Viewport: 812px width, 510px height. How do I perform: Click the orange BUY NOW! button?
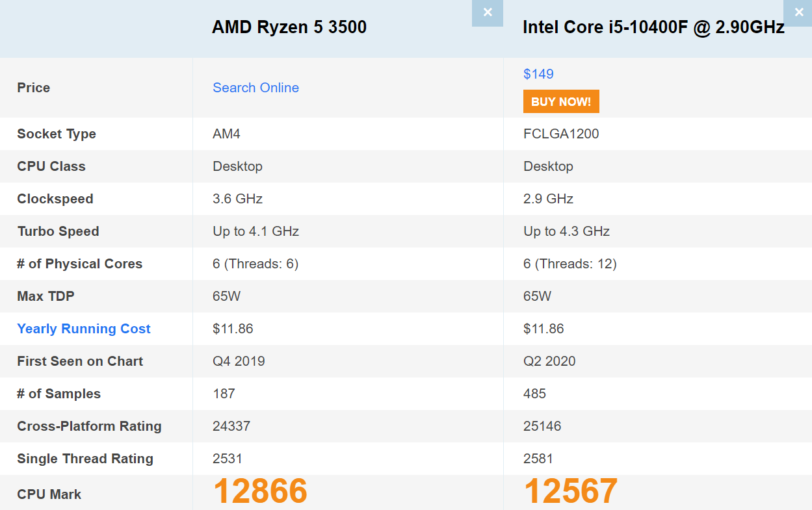tap(561, 101)
